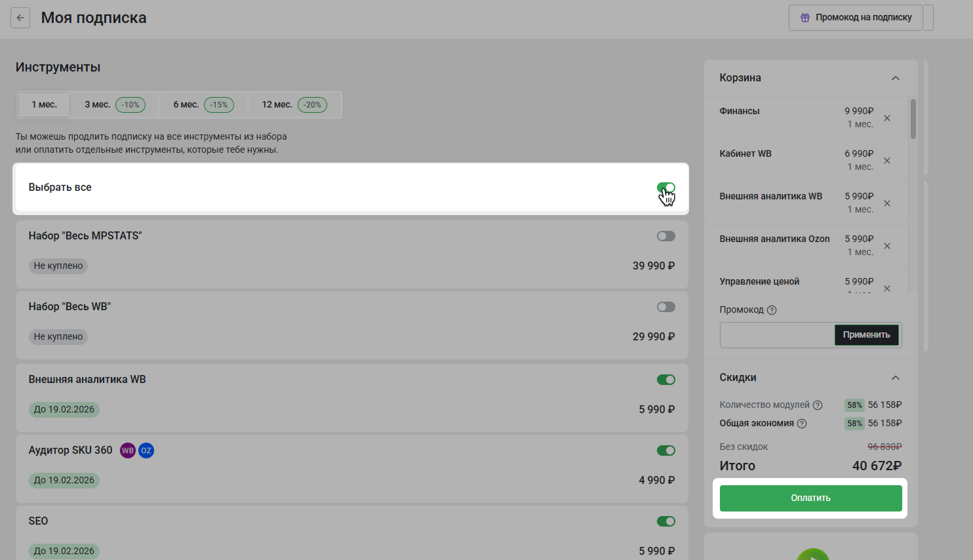973x560 pixels.
Task: Disable the "Аудитор SKU 360" switch
Action: [x=665, y=450]
